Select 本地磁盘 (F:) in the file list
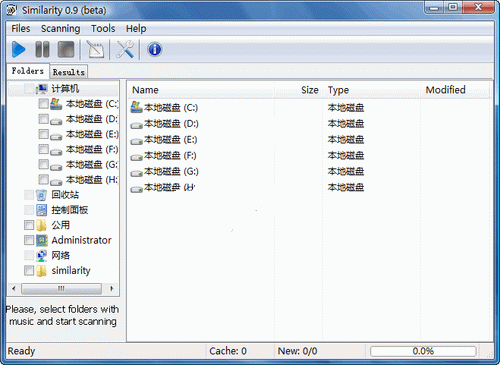Viewport: 500px width, 365px height. point(170,155)
